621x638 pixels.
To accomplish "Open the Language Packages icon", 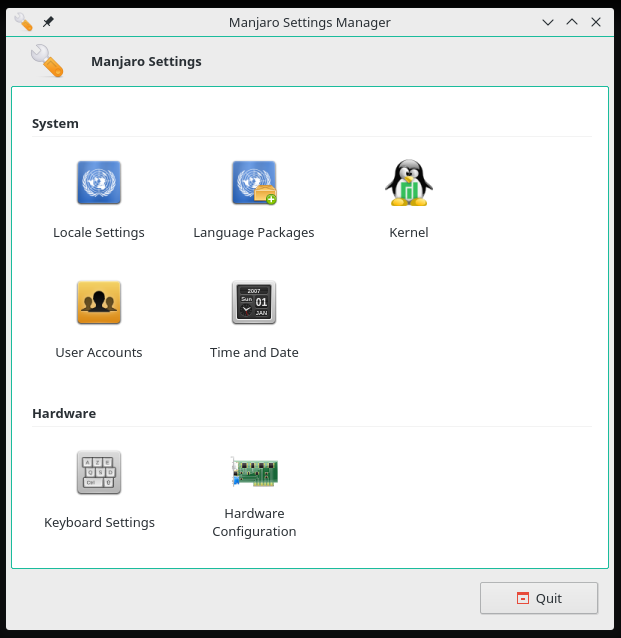I will click(254, 182).
